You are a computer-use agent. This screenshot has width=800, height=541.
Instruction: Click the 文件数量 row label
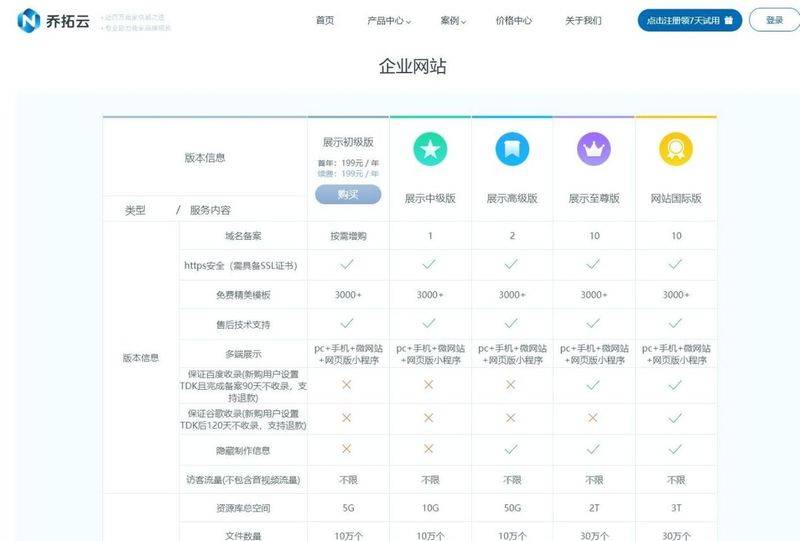click(x=243, y=536)
